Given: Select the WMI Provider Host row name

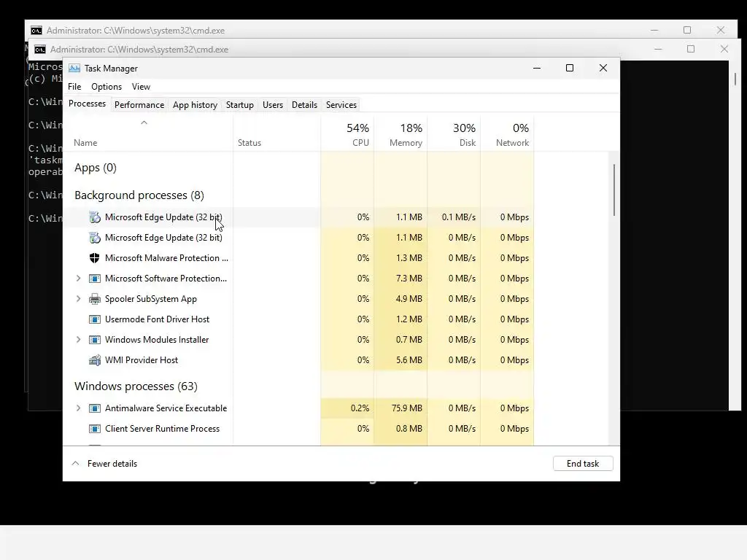Looking at the screenshot, I should click(141, 360).
